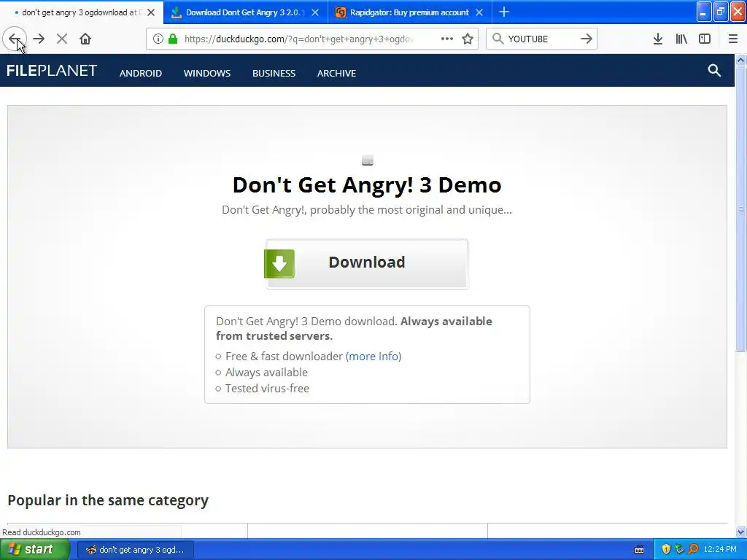Go forward with the forward arrow button
Image resolution: width=747 pixels, height=560 pixels.
click(x=39, y=39)
